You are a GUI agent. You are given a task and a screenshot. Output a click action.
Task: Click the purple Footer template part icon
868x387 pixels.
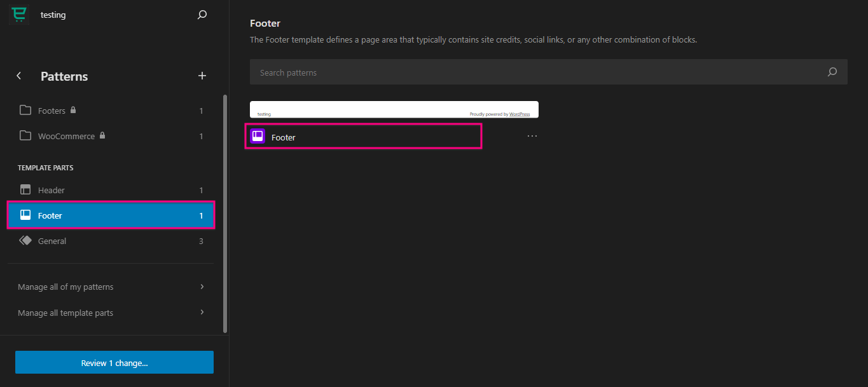258,136
